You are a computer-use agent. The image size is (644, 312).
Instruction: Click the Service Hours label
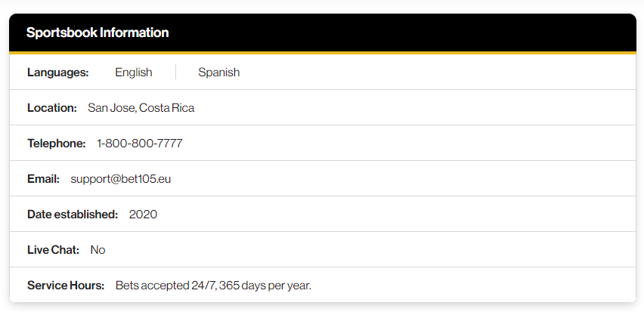(x=66, y=286)
